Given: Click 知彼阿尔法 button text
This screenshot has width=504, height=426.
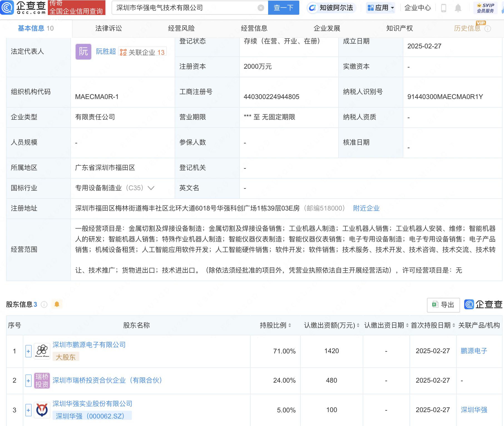Looking at the screenshot, I should pos(336,8).
